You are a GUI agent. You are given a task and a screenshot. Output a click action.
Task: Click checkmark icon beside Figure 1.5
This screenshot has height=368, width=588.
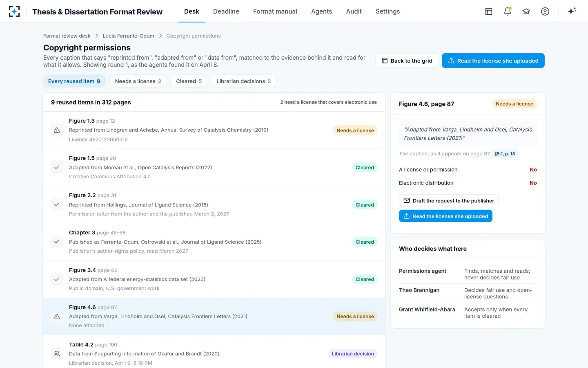57,167
